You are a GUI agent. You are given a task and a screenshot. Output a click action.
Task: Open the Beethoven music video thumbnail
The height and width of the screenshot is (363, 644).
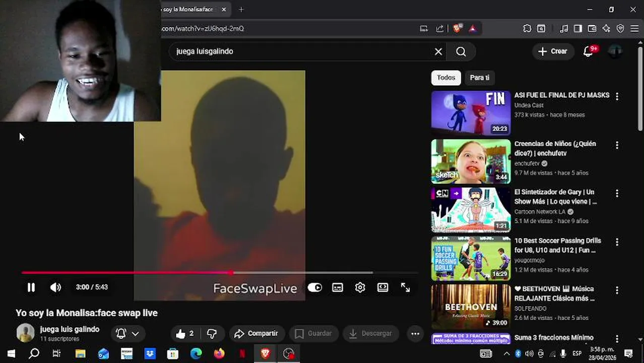tap(471, 307)
